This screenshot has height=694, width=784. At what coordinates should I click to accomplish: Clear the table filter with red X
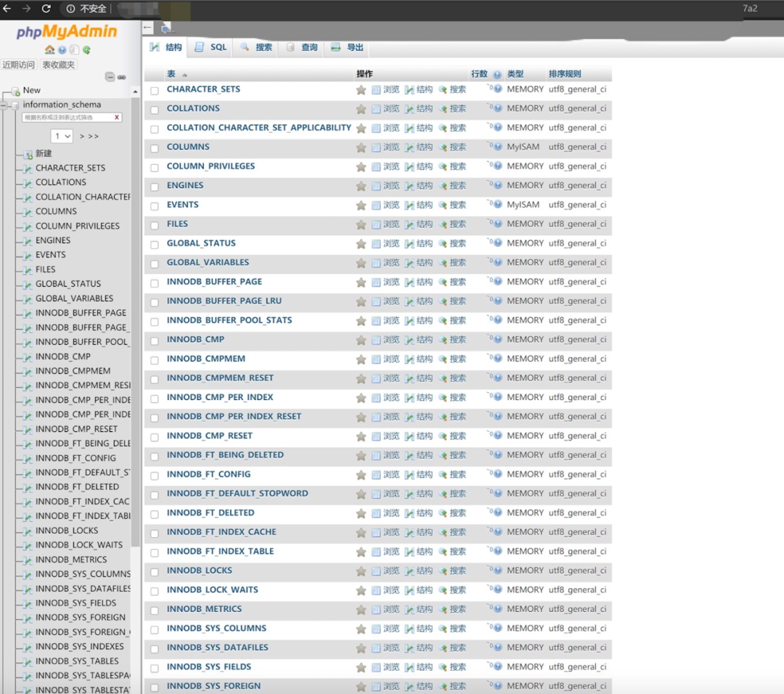(x=116, y=117)
